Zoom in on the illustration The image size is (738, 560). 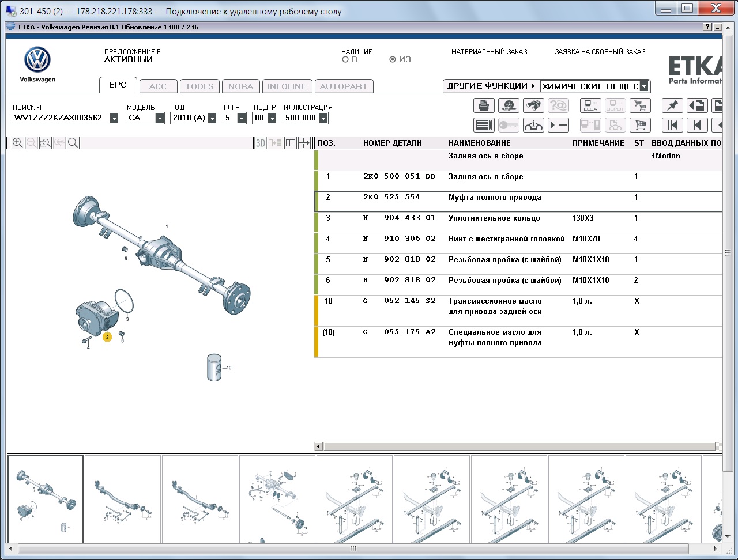click(18, 143)
